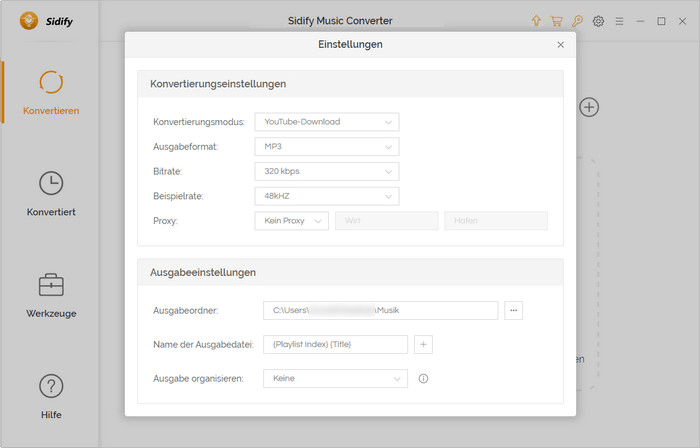Click the Sidify Music Converter title text
The width and height of the screenshot is (700, 448).
(x=340, y=21)
